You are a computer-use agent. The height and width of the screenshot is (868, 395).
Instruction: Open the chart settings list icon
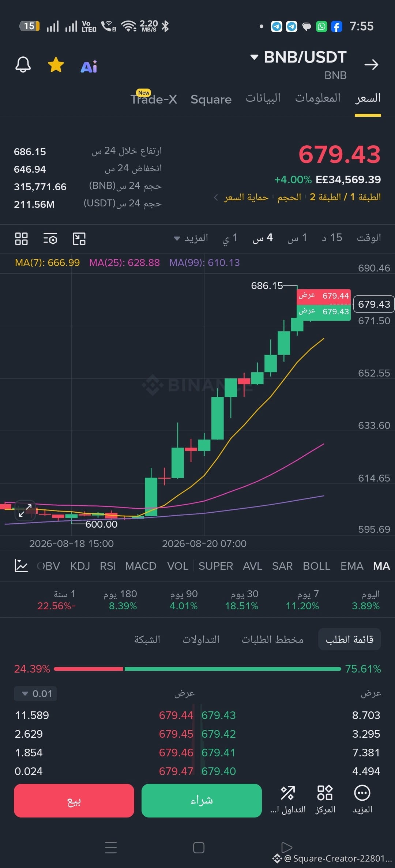point(50,239)
